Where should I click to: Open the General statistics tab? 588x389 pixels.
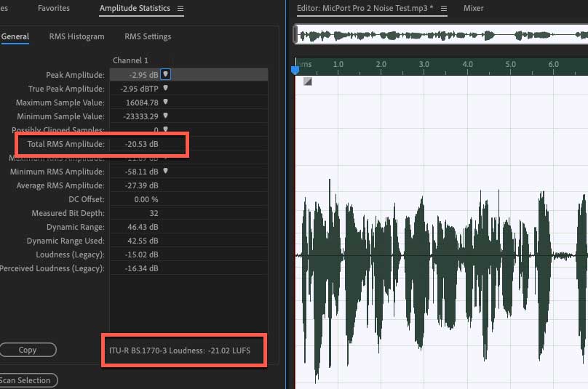click(x=15, y=36)
